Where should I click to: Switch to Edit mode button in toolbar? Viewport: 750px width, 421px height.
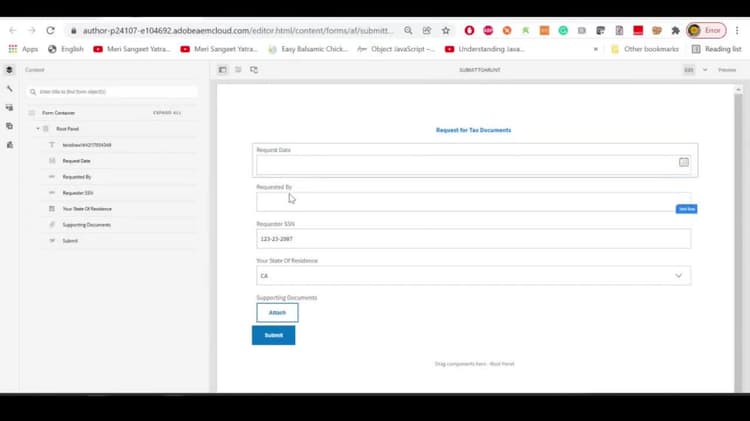[688, 70]
